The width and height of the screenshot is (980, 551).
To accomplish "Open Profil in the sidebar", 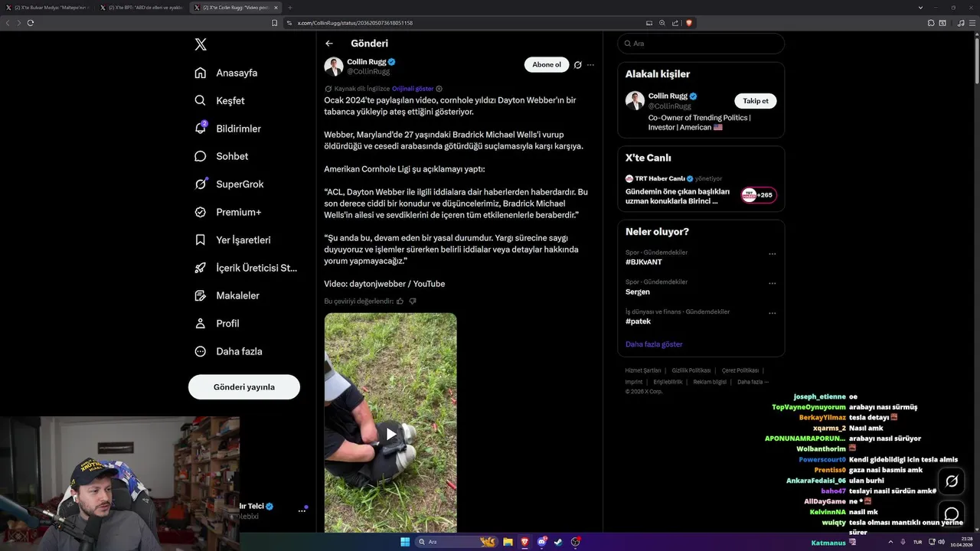I will pyautogui.click(x=217, y=323).
